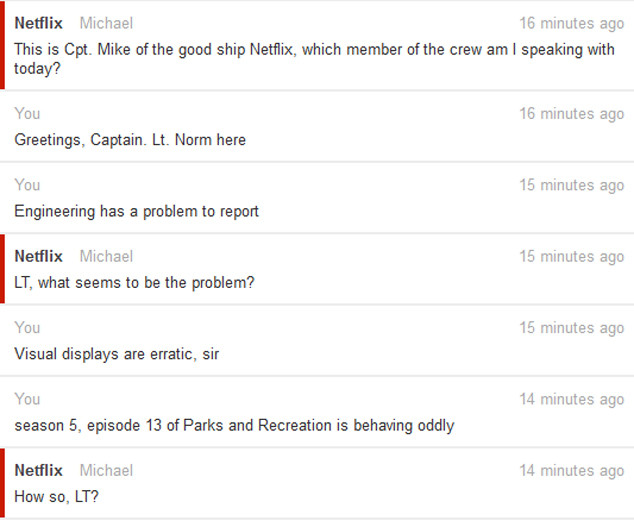Viewport: 634px width, 521px height.
Task: Select the 'This is Cpt. Mike' message text
Action: pos(314,59)
